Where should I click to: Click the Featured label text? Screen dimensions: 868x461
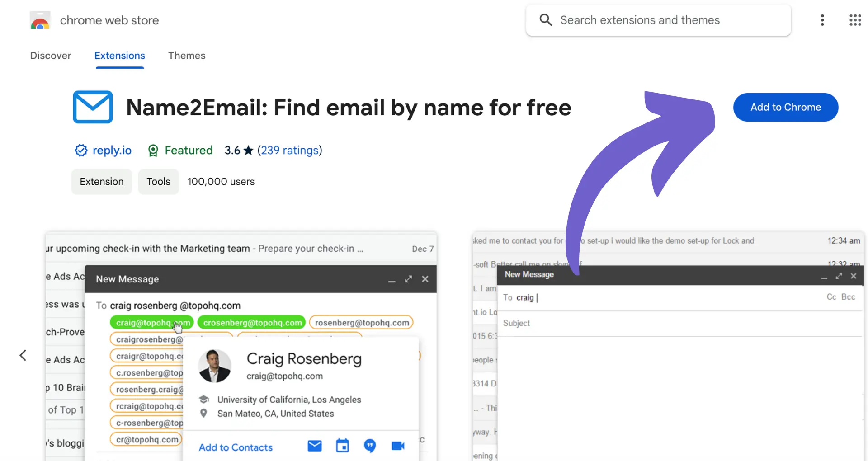189,150
